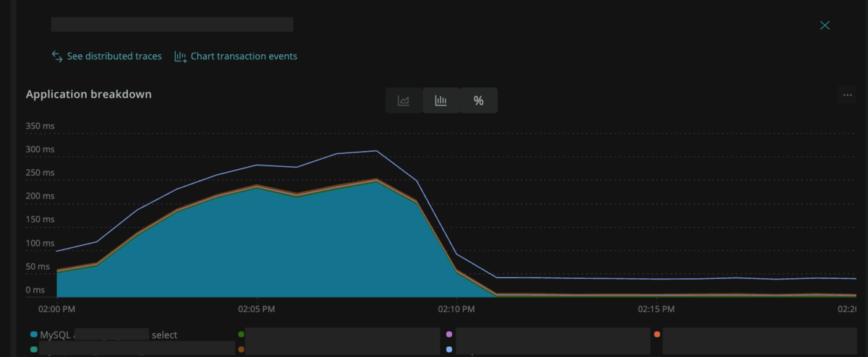Toggle percentage view of breakdown

pyautogui.click(x=478, y=100)
